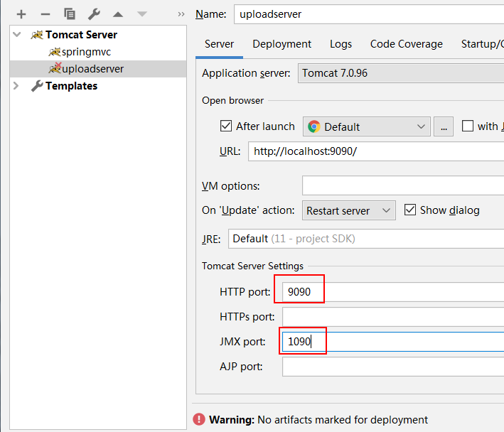Enable the 'with J...' debugger checkbox
504x432 pixels.
(468, 126)
